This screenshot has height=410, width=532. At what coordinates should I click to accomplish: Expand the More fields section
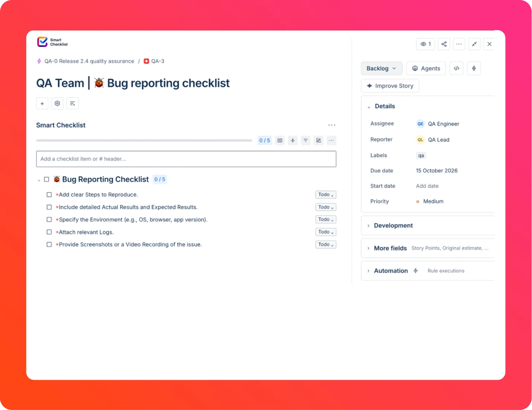(x=369, y=249)
